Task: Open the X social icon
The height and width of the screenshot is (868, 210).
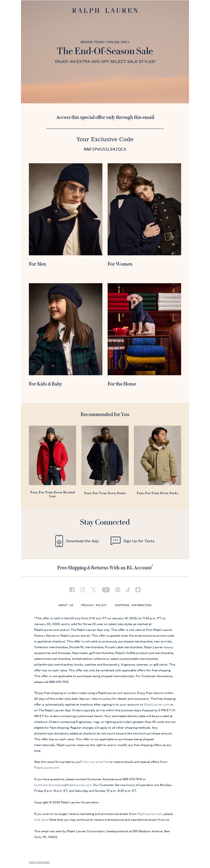Action: point(93,589)
